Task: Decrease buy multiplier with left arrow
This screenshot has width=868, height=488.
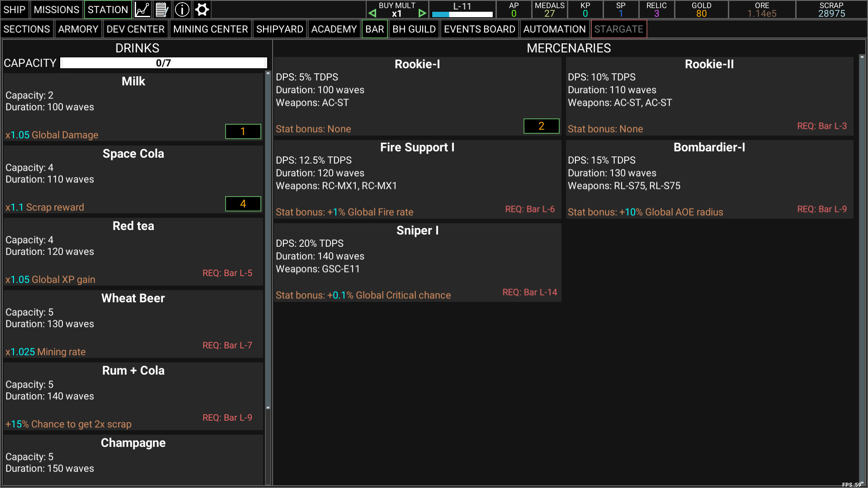Action: click(x=372, y=13)
